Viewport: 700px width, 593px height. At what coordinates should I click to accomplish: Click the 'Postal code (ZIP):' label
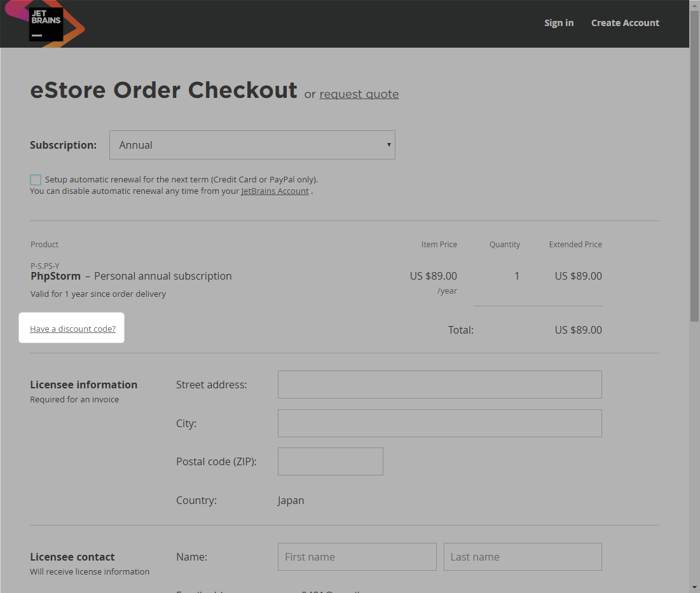(x=216, y=461)
